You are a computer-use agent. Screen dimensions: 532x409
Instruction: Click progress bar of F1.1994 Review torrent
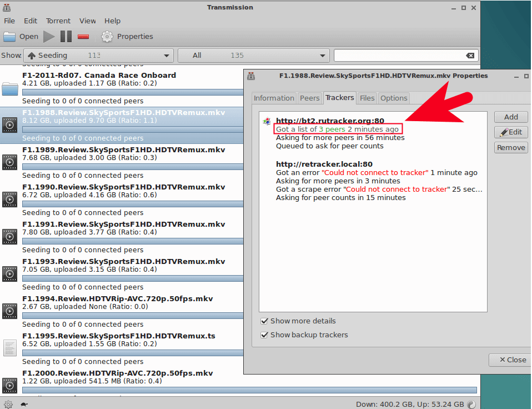click(x=133, y=316)
